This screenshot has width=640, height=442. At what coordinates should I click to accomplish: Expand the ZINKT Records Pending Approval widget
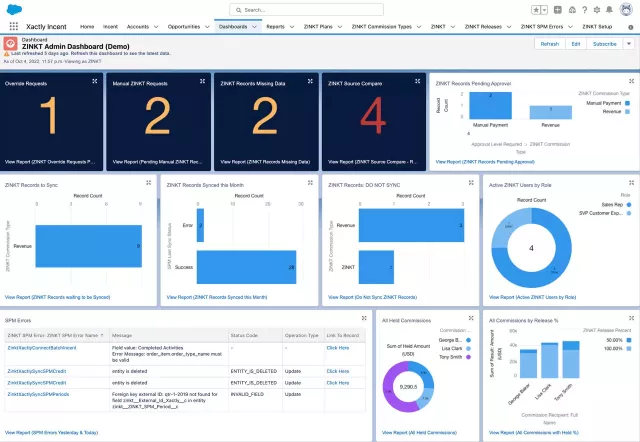pos(631,81)
